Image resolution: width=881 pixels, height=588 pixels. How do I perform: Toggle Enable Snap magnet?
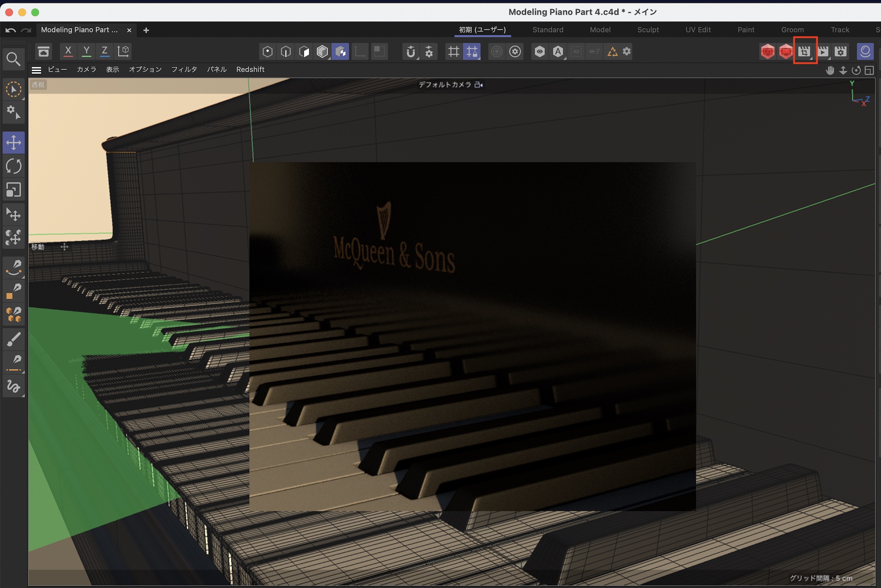[411, 52]
